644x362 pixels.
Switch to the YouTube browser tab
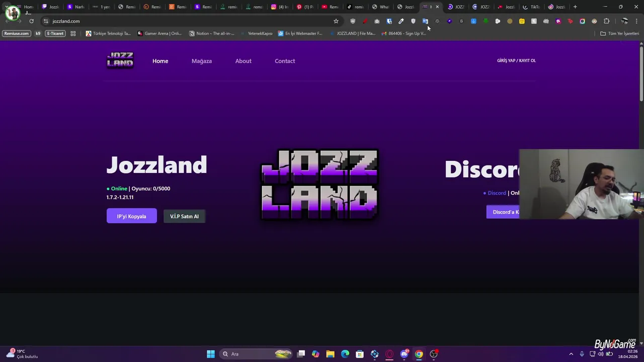coord(331,7)
